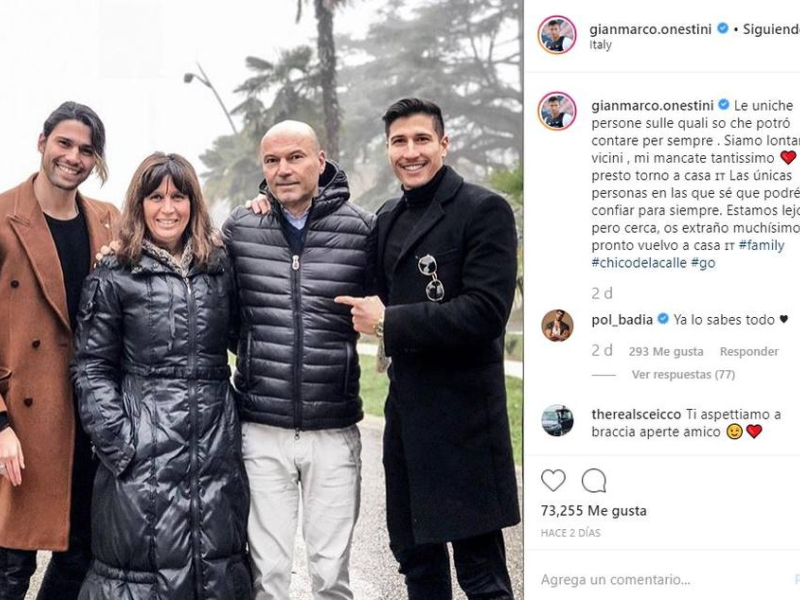
Task: Open gianmarco.onestini header profile picture
Action: [557, 35]
